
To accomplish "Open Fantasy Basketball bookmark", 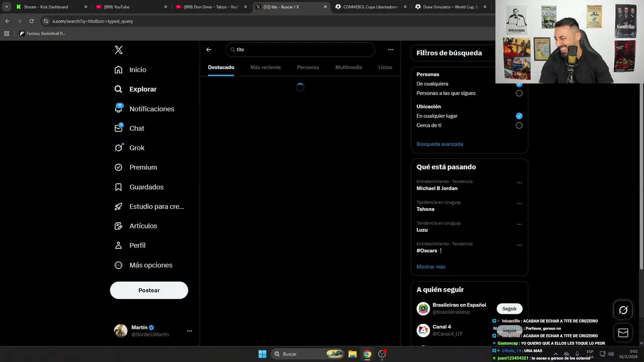I will [x=42, y=33].
